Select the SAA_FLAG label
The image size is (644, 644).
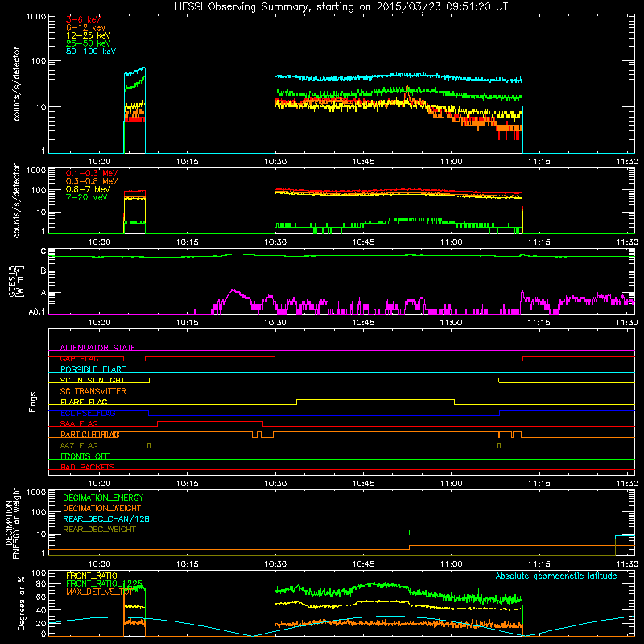79,423
